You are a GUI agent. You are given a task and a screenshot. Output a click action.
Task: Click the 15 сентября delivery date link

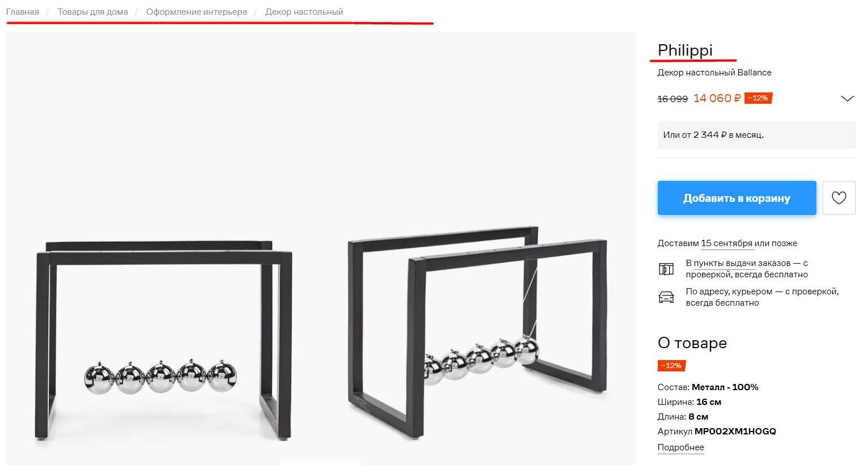pyautogui.click(x=727, y=243)
